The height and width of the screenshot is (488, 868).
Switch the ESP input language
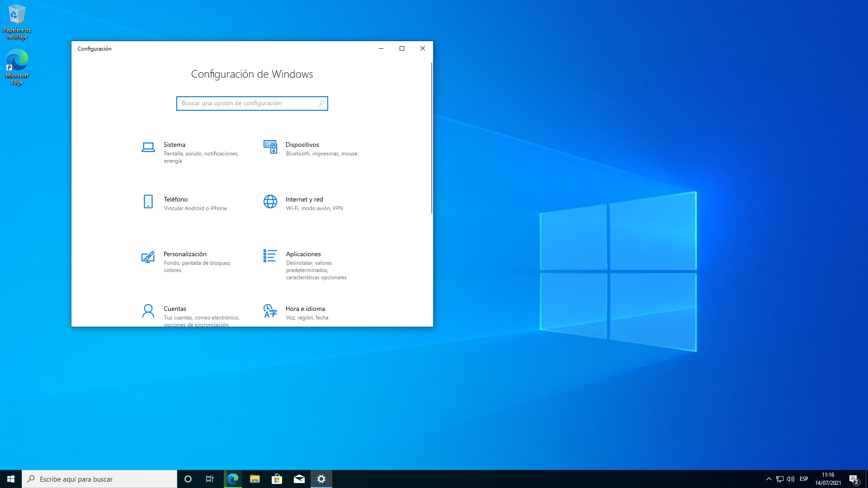[804, 479]
